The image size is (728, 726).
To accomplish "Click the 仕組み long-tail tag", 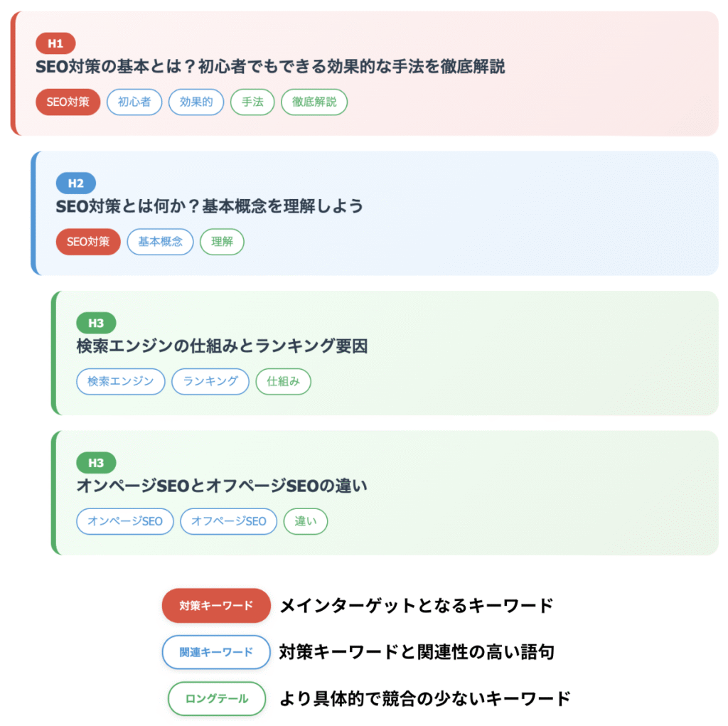I will [283, 381].
